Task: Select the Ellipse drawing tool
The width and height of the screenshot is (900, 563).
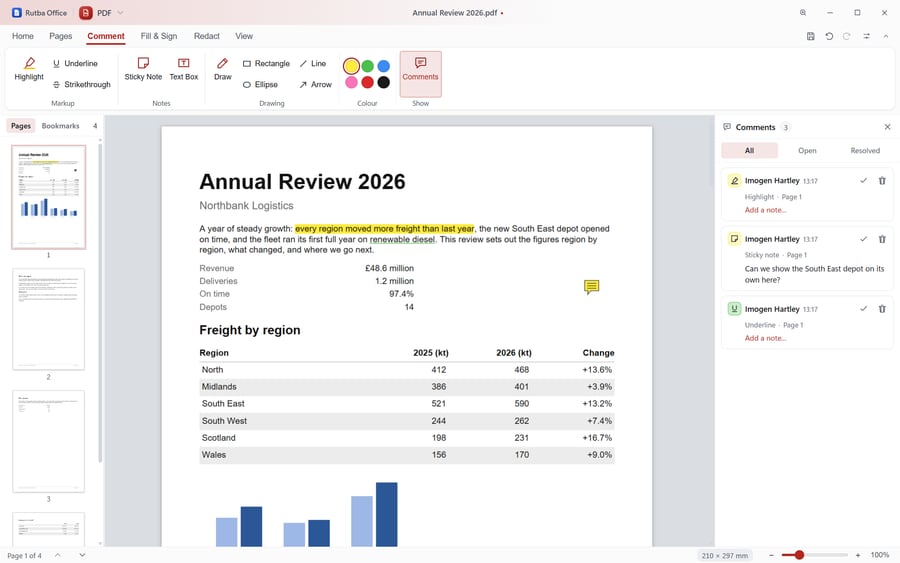Action: tap(261, 84)
